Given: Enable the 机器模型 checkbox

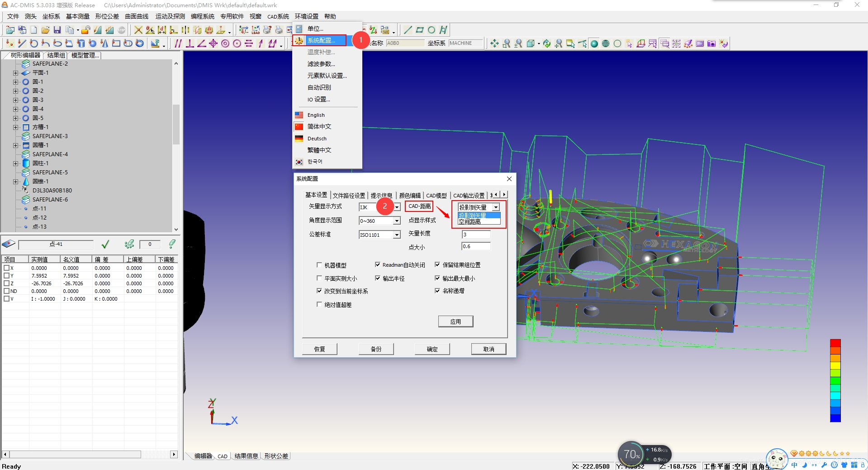Looking at the screenshot, I should click(x=319, y=265).
